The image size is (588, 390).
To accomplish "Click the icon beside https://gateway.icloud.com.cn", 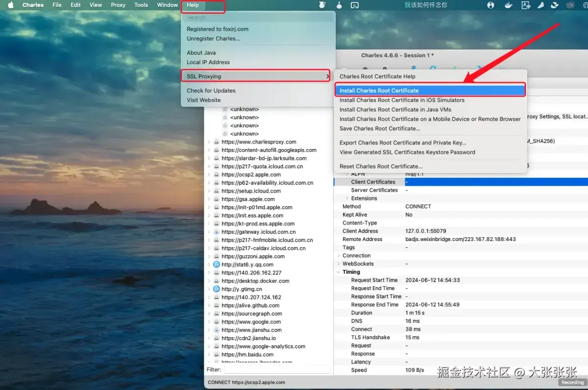I will pos(217,232).
